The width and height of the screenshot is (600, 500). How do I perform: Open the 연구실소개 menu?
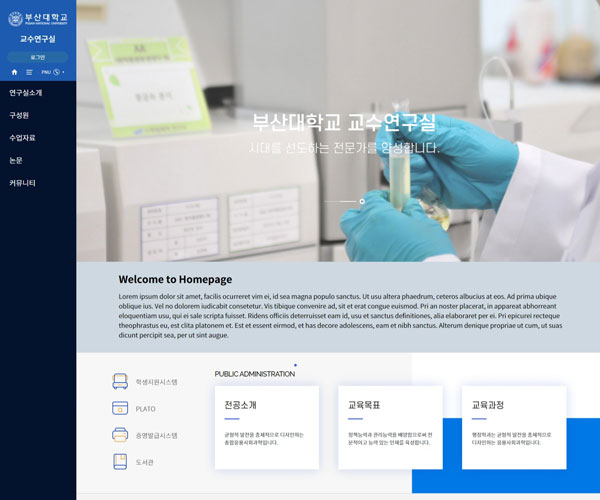coord(26,93)
